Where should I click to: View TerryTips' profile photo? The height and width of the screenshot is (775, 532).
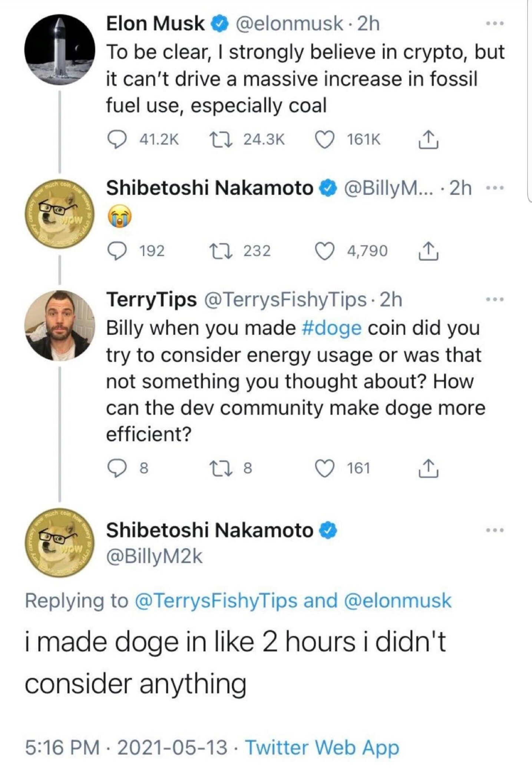59,325
